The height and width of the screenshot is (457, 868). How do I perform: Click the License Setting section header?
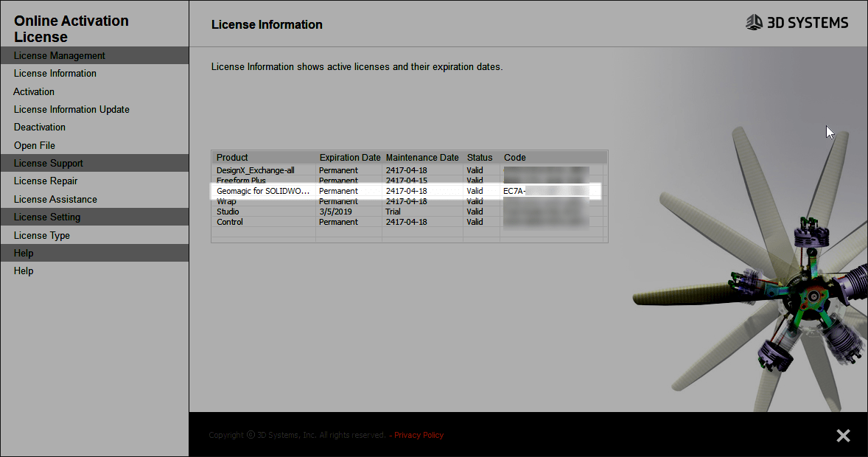(94, 217)
